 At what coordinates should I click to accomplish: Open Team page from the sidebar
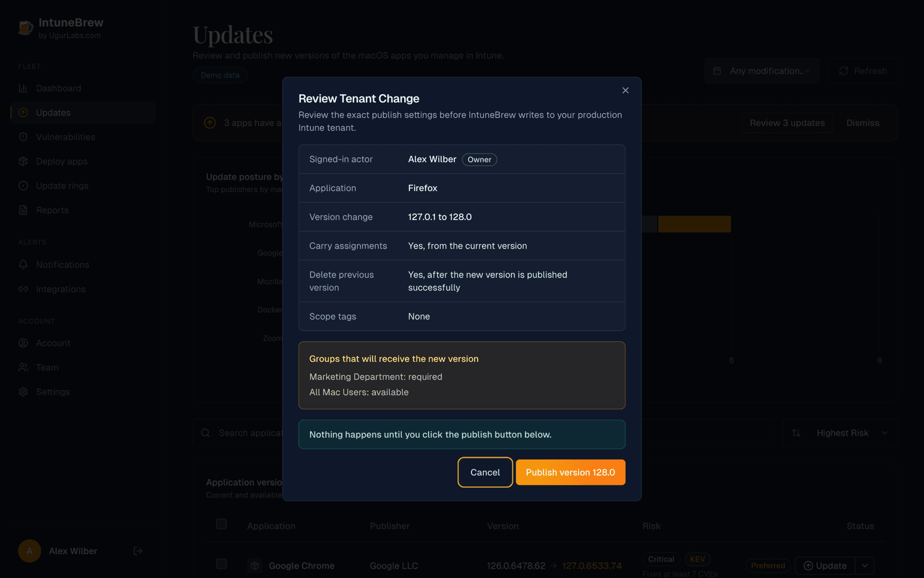pyautogui.click(x=83, y=367)
